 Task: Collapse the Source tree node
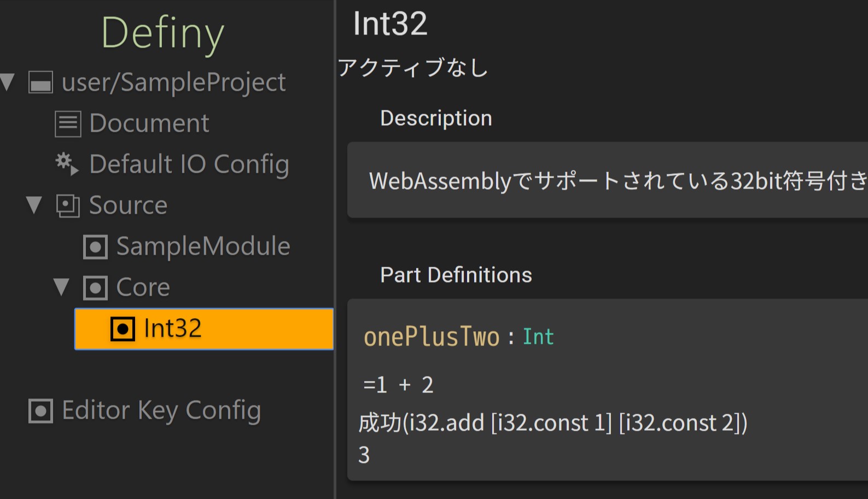click(34, 206)
